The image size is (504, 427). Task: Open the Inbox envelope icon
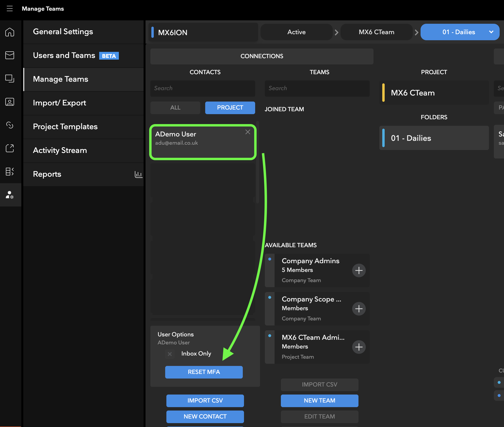[10, 55]
